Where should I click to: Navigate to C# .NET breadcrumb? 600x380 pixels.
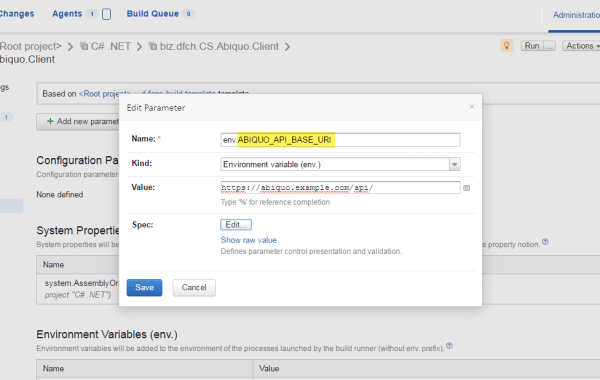click(x=111, y=46)
